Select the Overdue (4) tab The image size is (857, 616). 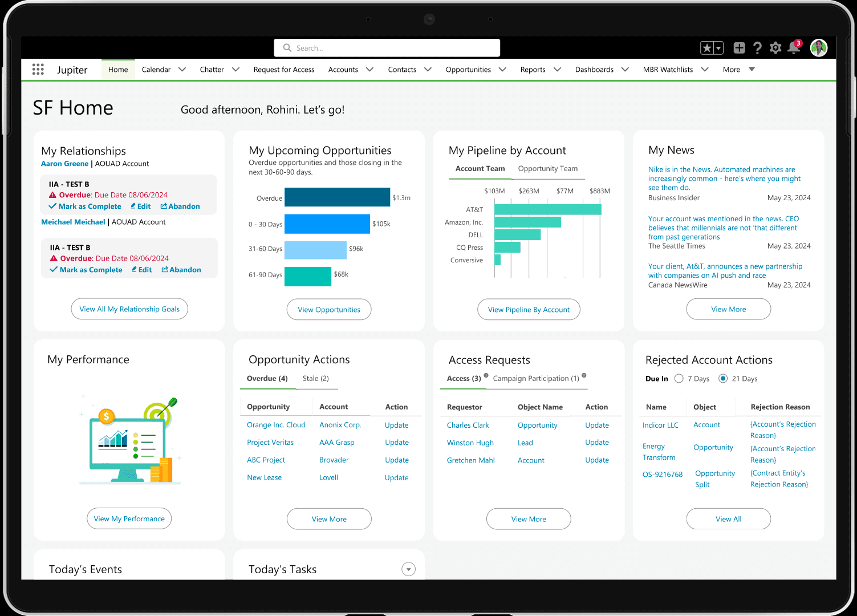(267, 379)
